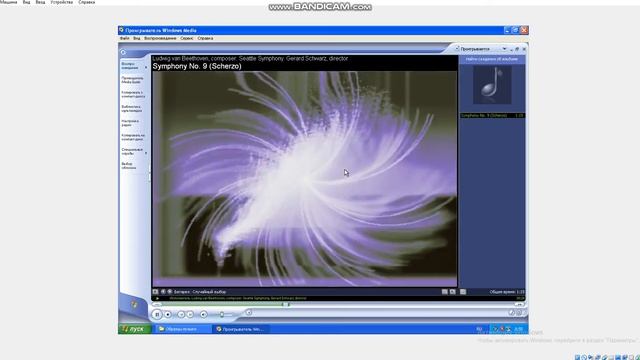Pause playback with the round pause button

[x=157, y=314]
